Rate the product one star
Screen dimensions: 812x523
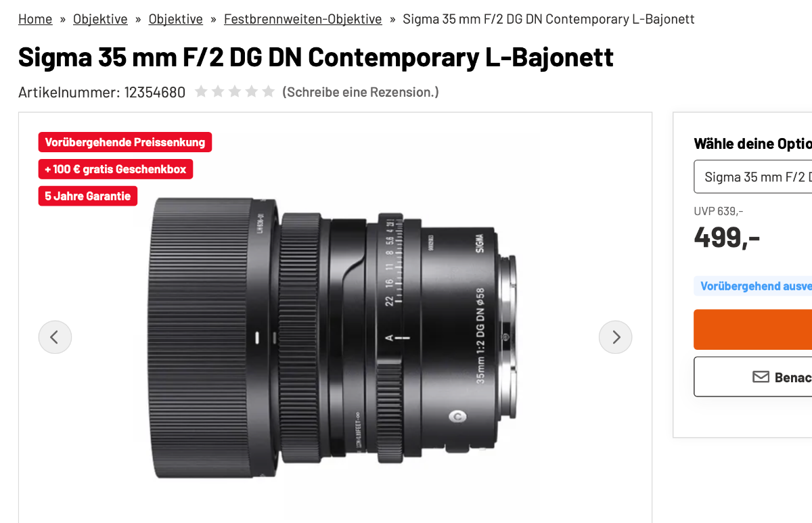coord(201,91)
